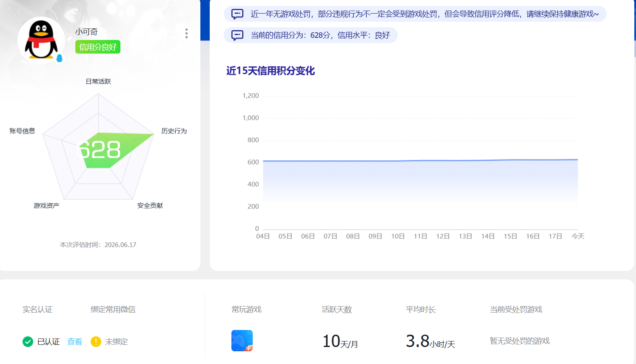Viewport: 636px width, 364px height.
Task: Select the 历史行为 radar axis label
Action: tap(174, 131)
